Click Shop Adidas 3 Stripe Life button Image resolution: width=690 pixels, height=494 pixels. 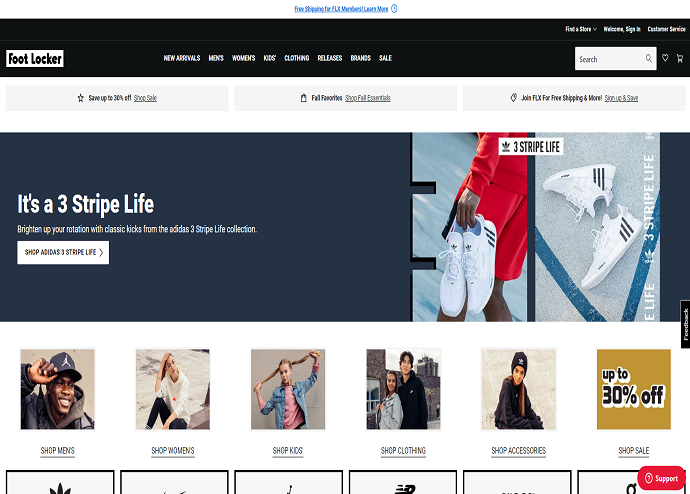(x=63, y=252)
